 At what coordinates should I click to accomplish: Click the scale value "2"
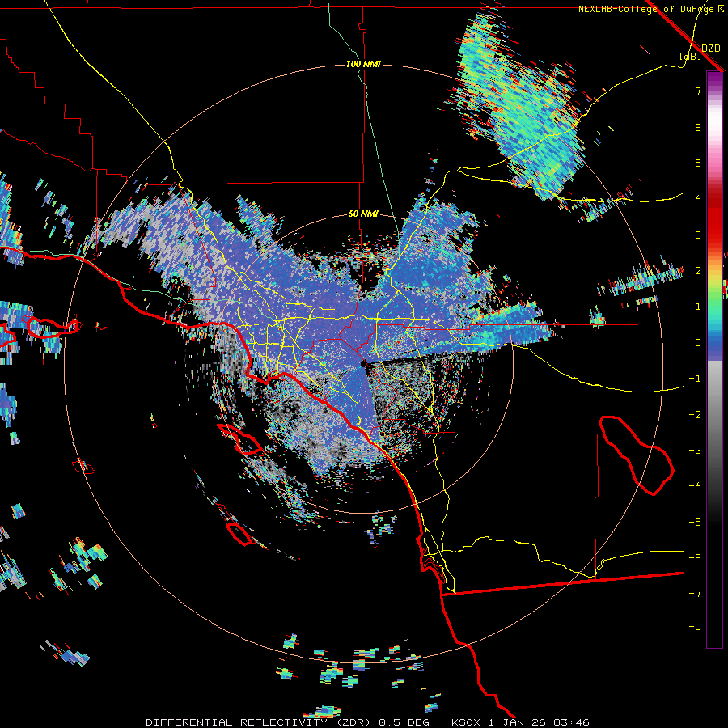[698, 271]
